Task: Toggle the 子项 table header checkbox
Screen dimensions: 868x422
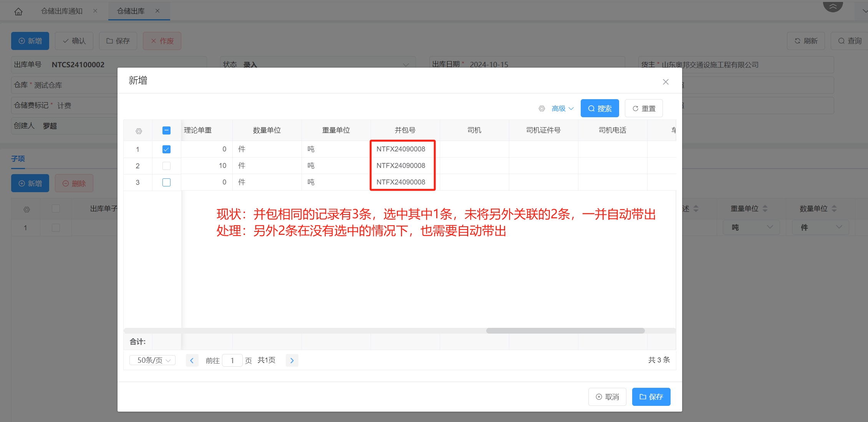Action: [x=56, y=209]
